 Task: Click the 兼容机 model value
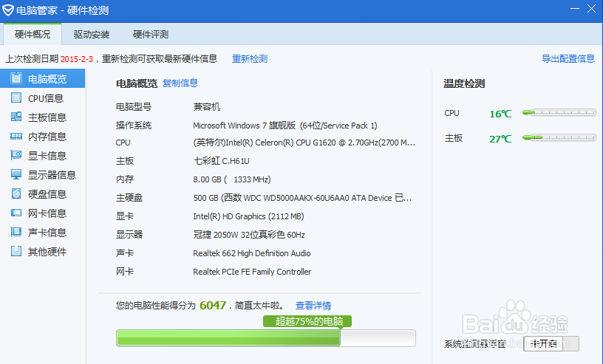[206, 106]
